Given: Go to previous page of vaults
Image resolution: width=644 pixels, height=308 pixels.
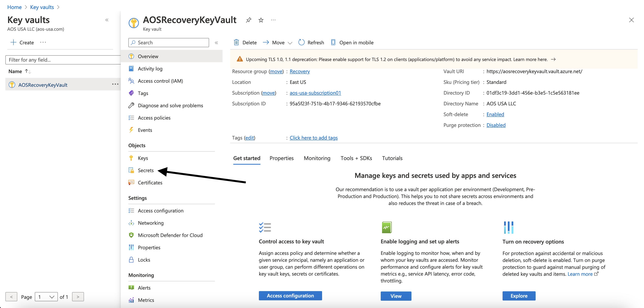Looking at the screenshot, I should point(11,297).
